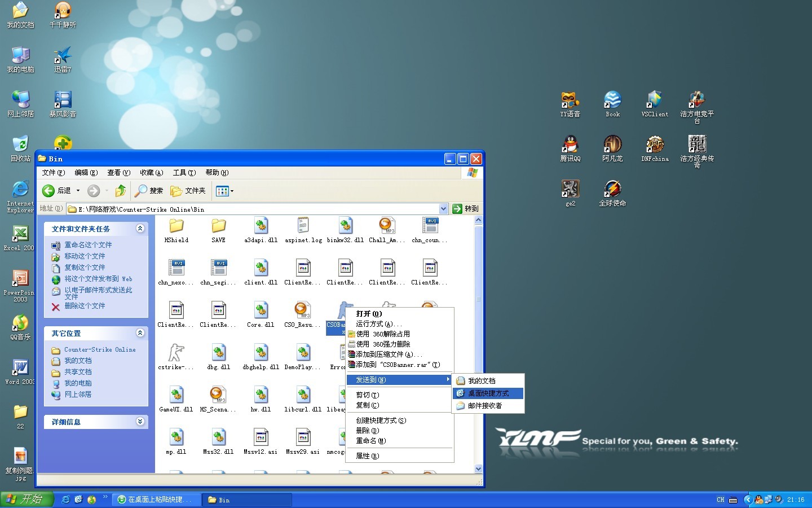This screenshot has height=508, width=812.
Task: Open the 全球使命 desktop shortcut
Action: pos(612,193)
